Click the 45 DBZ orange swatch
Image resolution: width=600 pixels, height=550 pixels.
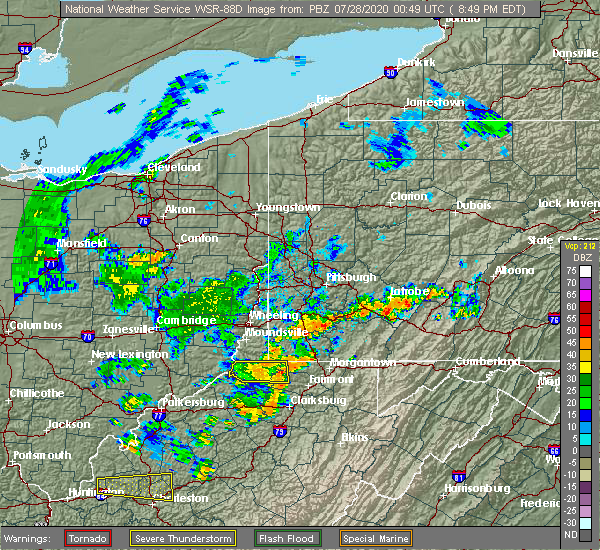[585, 343]
